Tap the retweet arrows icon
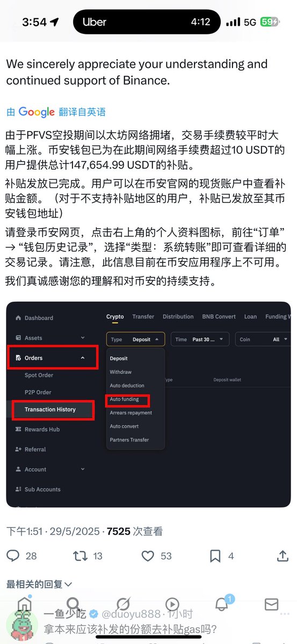The height and width of the screenshot is (644, 297). pos(81,556)
